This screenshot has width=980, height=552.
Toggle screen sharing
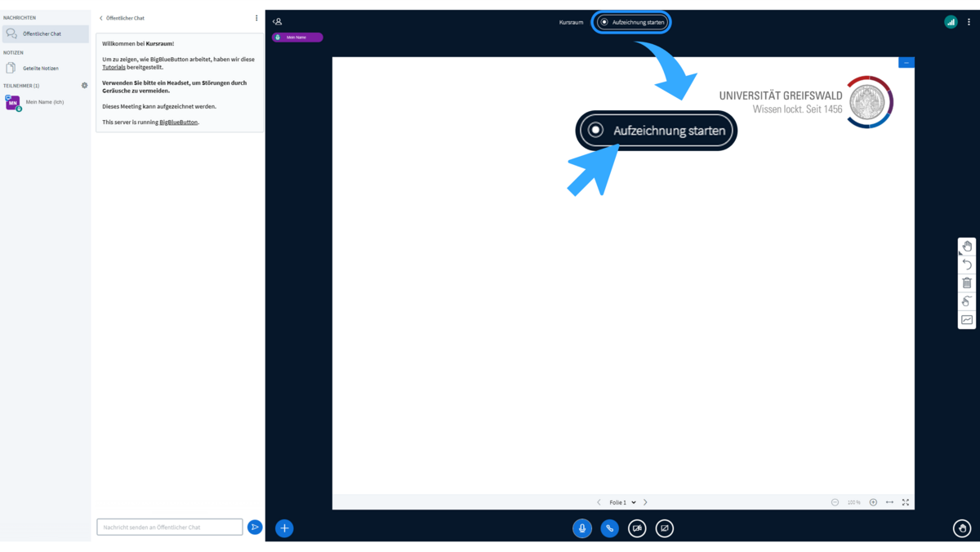click(x=665, y=528)
